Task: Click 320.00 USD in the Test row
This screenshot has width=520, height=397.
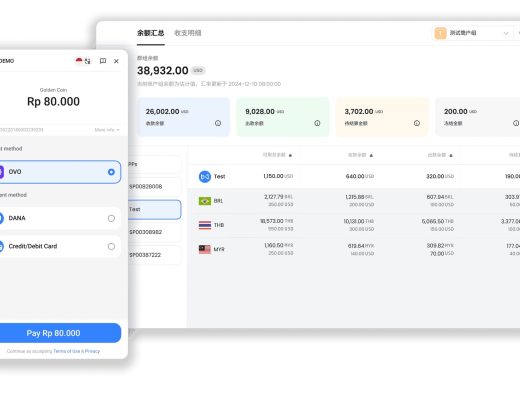Action: point(440,176)
